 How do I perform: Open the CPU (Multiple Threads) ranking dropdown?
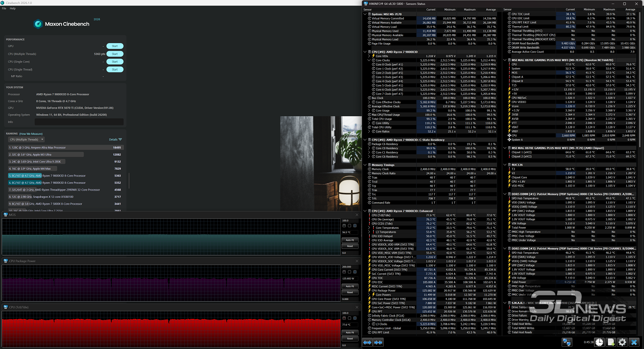click(26, 140)
